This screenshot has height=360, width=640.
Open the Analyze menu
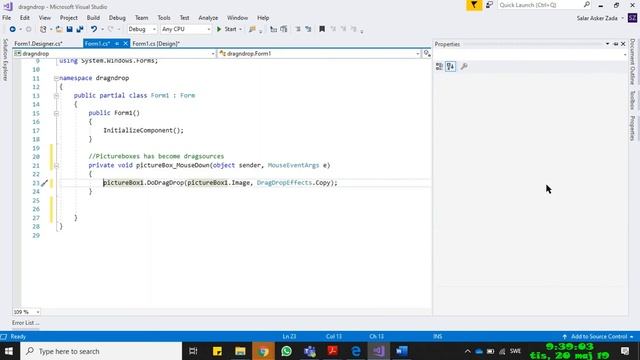208,18
